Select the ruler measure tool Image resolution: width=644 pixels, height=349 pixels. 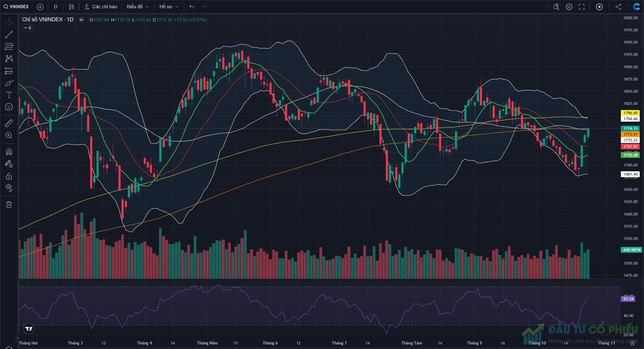point(9,123)
